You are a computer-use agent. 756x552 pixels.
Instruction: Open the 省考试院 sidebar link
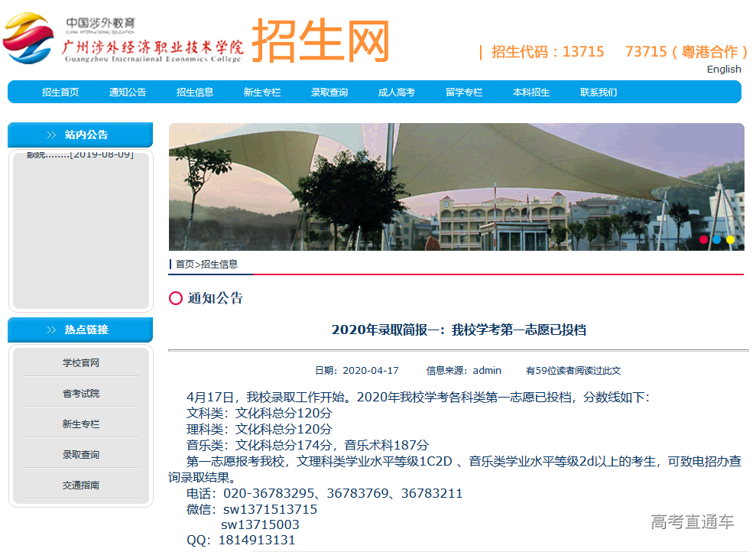(x=81, y=394)
